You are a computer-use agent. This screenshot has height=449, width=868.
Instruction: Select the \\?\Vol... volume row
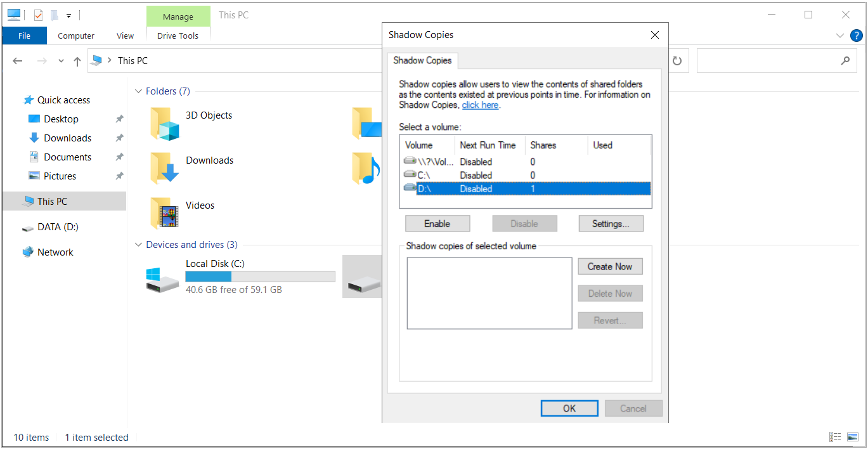tap(525, 162)
